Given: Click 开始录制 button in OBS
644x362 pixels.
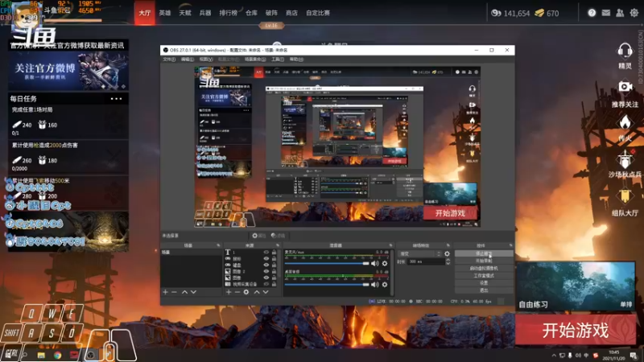Looking at the screenshot, I should [484, 261].
